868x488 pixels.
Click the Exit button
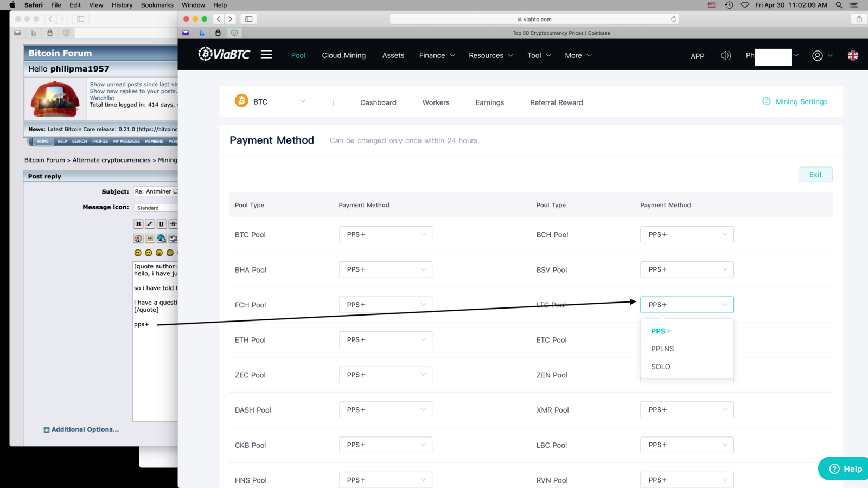815,175
